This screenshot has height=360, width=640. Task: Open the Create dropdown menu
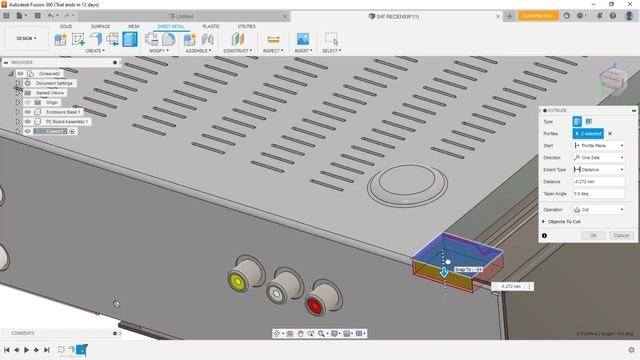point(95,51)
